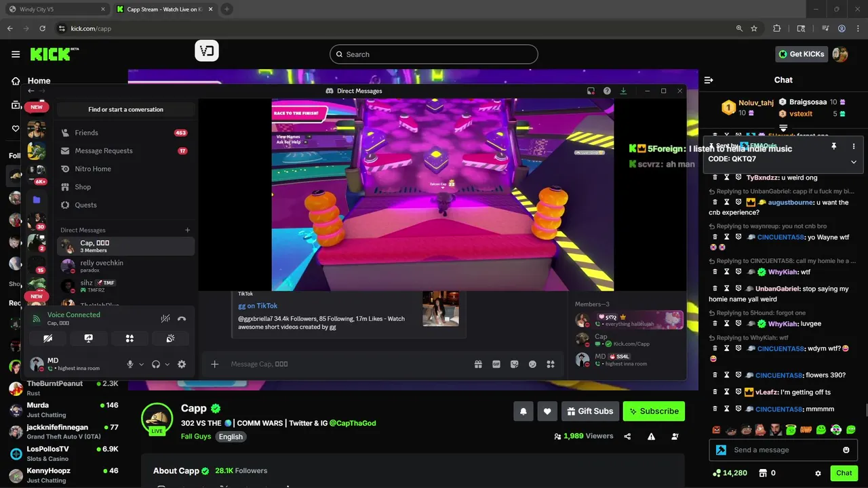Viewport: 868px width, 488px height.
Task: Open Discord inbox icon in title bar
Action: click(x=591, y=91)
